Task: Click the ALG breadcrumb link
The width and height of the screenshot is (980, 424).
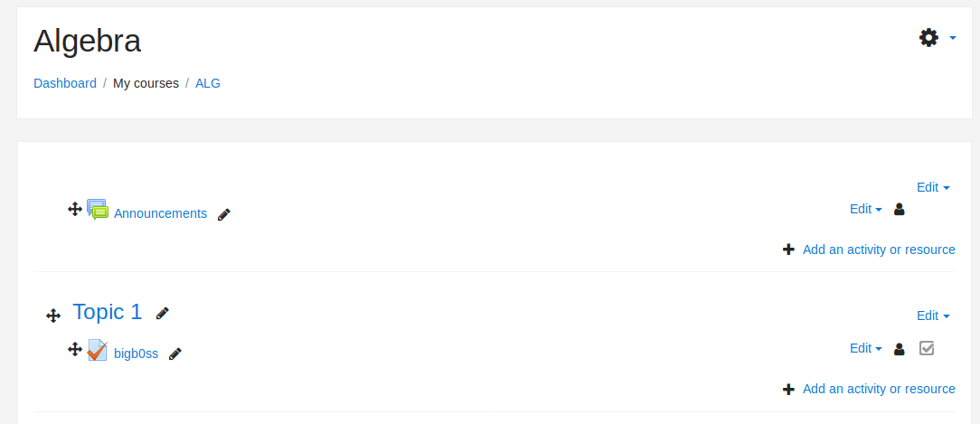Action: point(208,83)
